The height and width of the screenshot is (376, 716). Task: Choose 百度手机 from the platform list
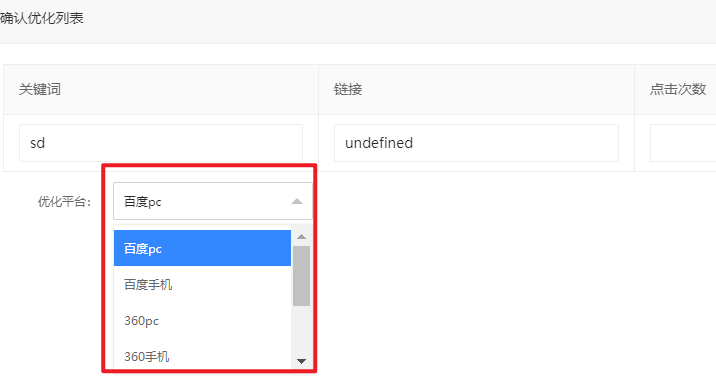point(202,285)
